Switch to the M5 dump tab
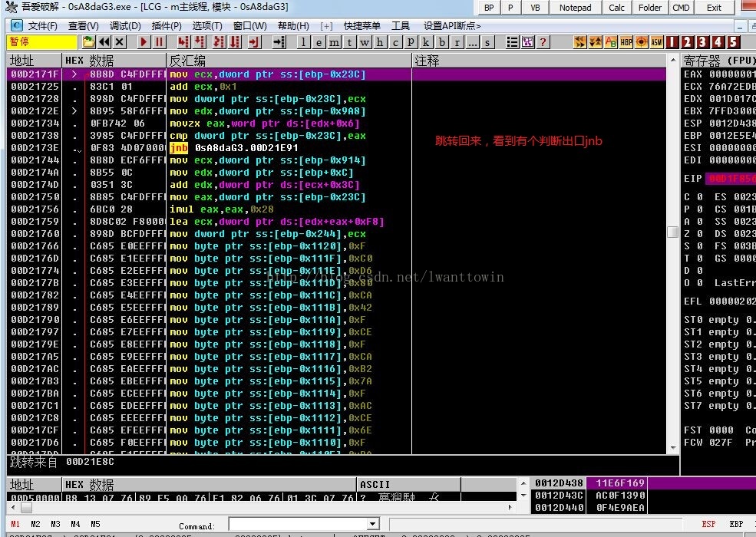Image resolution: width=756 pixels, height=537 pixels. (x=95, y=524)
